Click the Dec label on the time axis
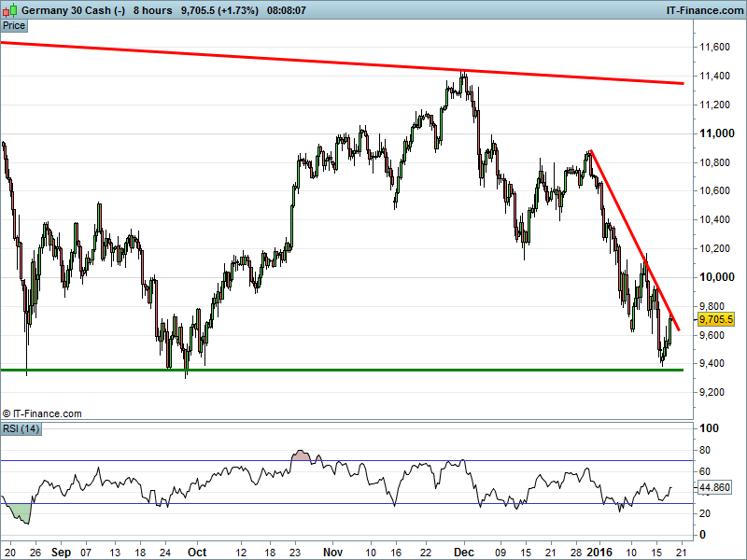This screenshot has width=747, height=560. 464,552
